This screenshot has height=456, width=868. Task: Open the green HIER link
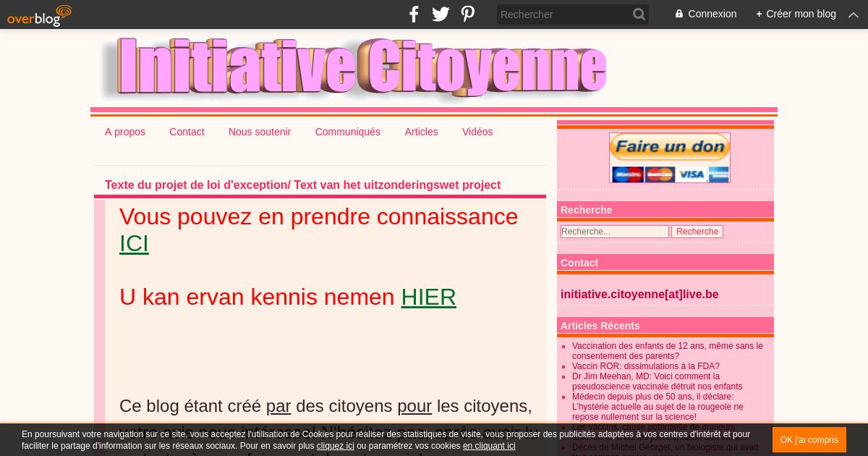pos(428,297)
